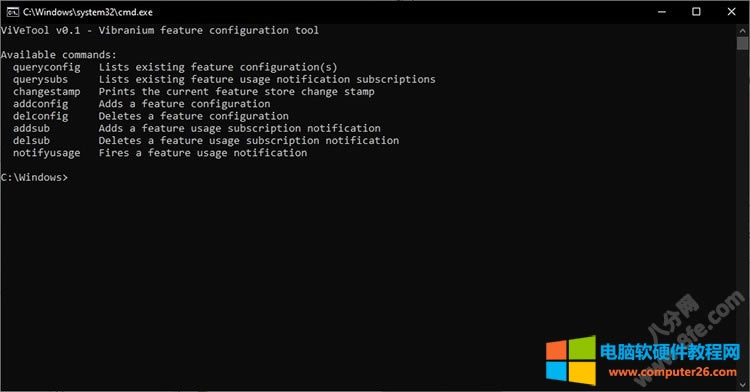The height and width of the screenshot is (392, 750).
Task: Click the Windows logo watermark image
Action: [x=571, y=360]
